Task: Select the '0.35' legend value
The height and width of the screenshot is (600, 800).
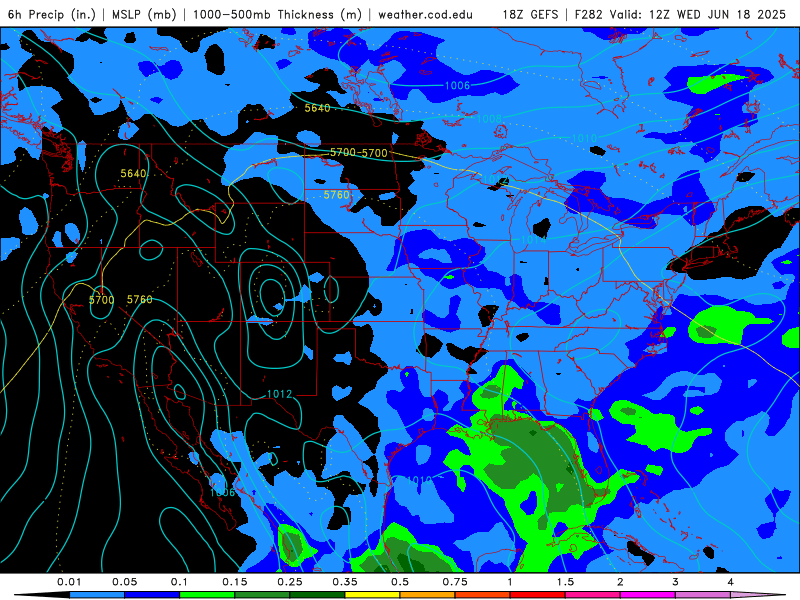Action: coord(345,582)
